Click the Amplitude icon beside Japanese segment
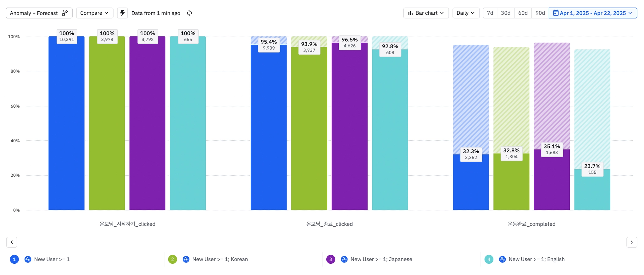The height and width of the screenshot is (275, 644). pyautogui.click(x=344, y=259)
